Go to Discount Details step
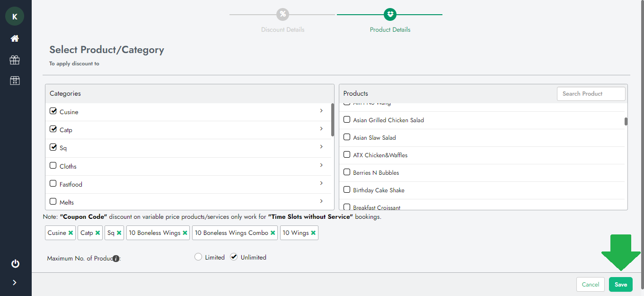The image size is (644, 296). pyautogui.click(x=282, y=15)
